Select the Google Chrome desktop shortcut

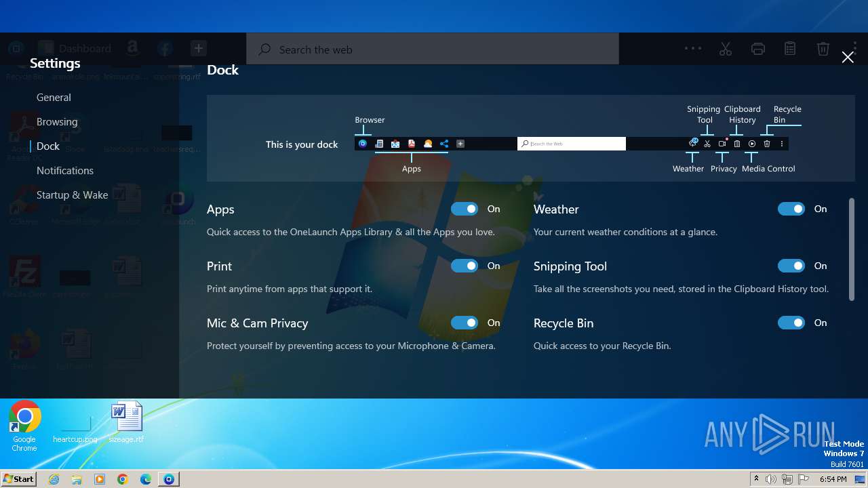pyautogui.click(x=24, y=426)
